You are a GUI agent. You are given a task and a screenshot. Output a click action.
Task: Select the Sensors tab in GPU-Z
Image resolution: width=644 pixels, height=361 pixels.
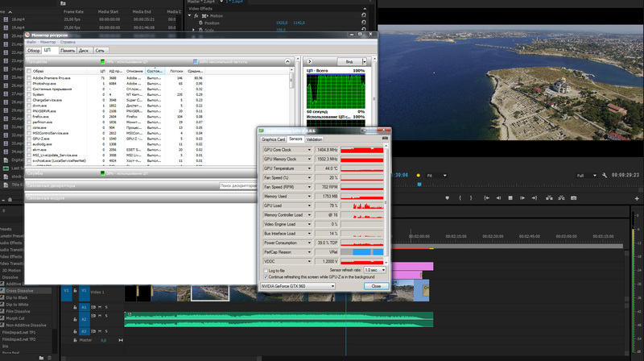point(295,139)
